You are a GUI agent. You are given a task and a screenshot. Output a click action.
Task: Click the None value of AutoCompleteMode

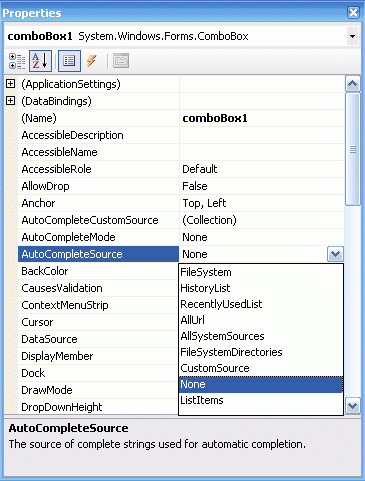(x=262, y=237)
